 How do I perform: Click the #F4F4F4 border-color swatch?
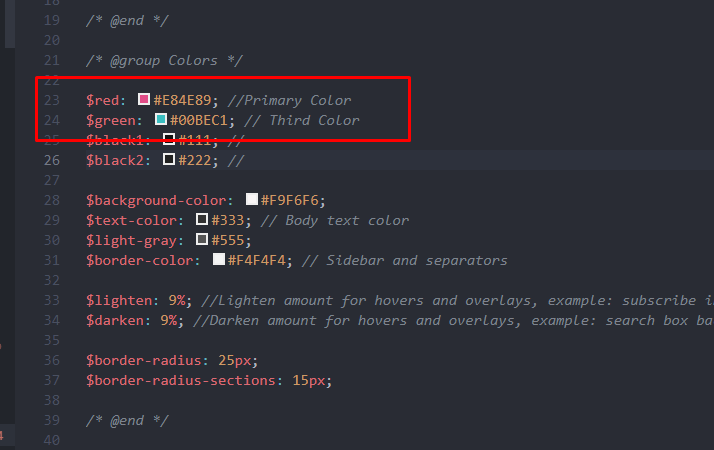click(219, 260)
